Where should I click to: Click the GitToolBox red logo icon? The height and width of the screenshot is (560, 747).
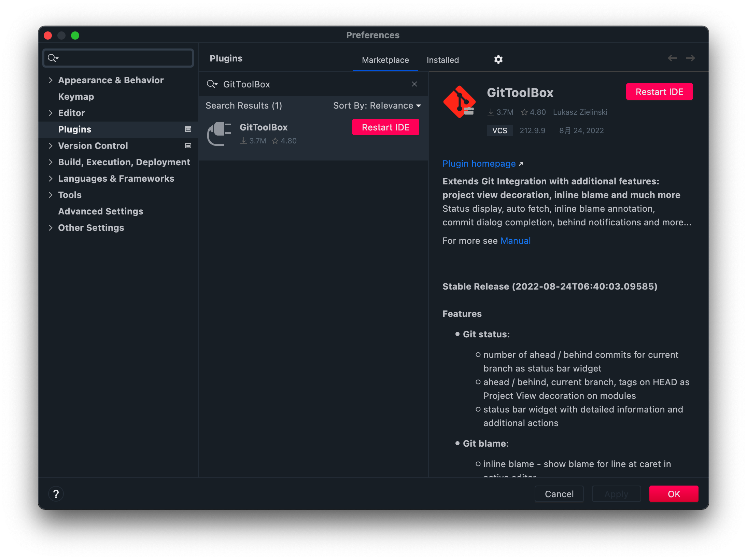pyautogui.click(x=459, y=102)
